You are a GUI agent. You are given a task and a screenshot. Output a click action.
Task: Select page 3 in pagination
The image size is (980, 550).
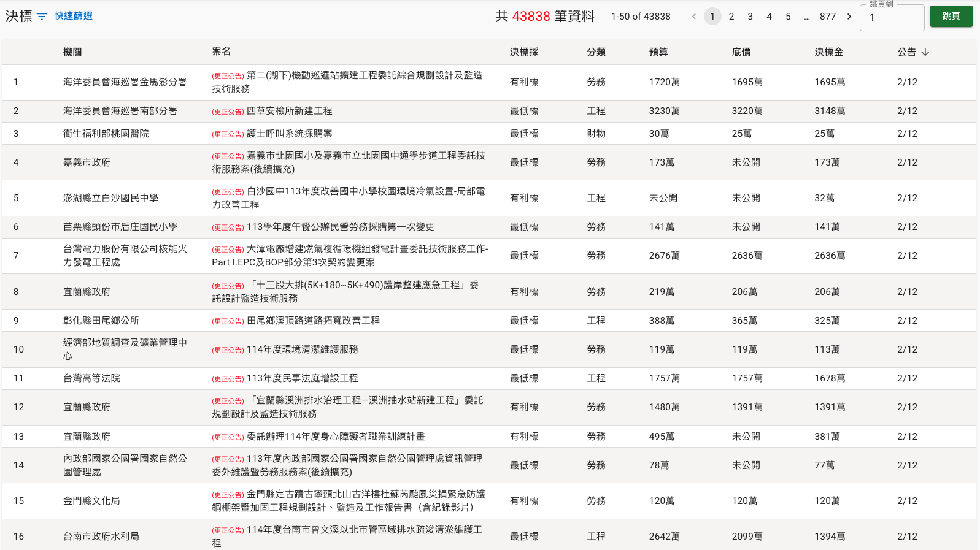tap(750, 17)
